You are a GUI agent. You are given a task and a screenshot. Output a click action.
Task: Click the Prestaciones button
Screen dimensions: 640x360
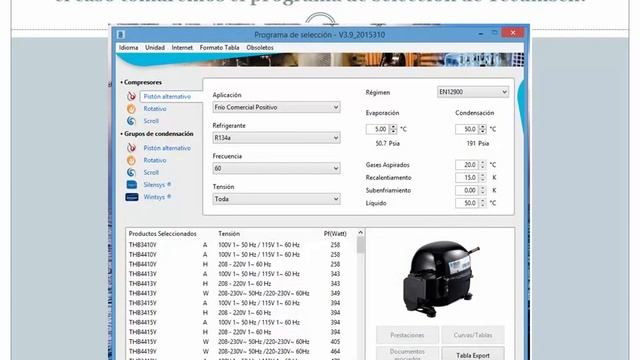click(x=407, y=335)
